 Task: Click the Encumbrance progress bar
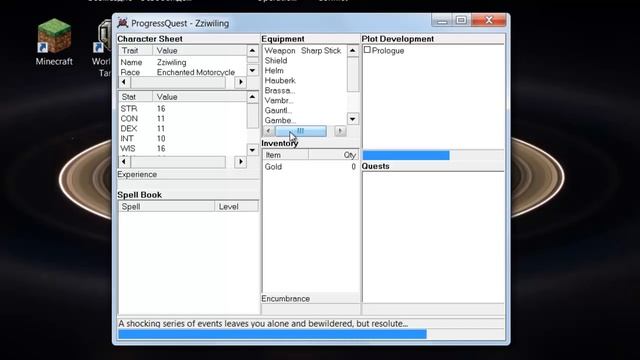pos(310,309)
